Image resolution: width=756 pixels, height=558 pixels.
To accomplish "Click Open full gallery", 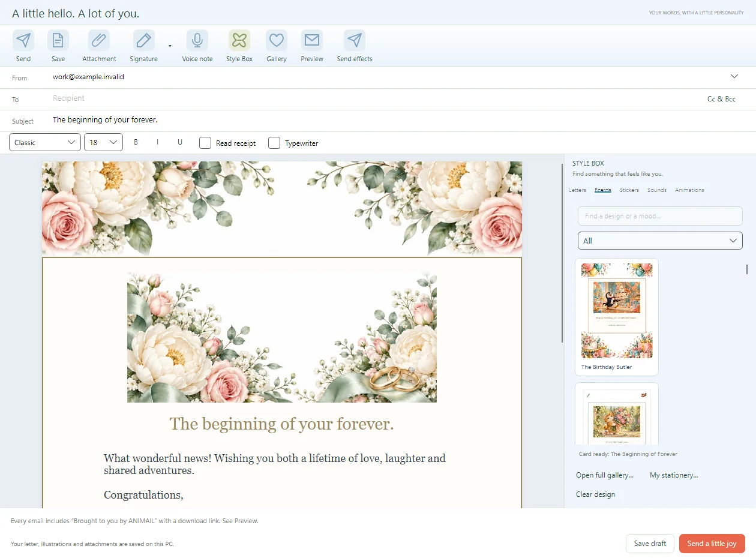I will click(x=605, y=475).
